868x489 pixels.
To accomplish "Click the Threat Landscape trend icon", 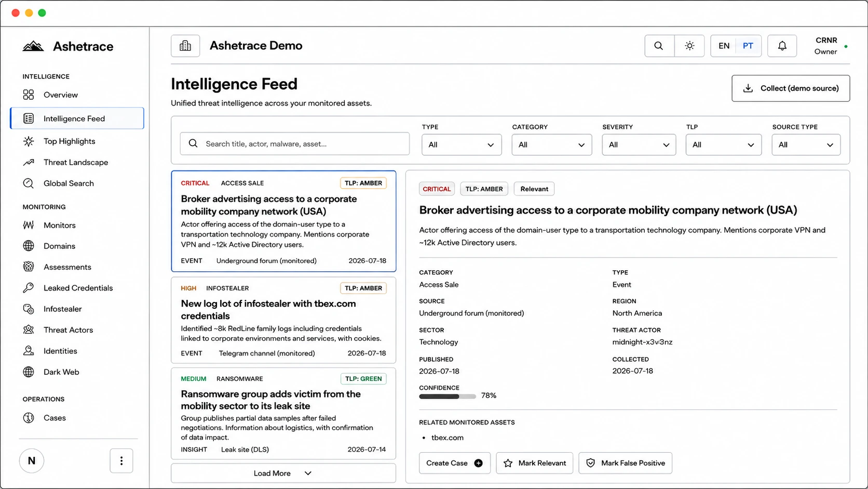I will pyautogui.click(x=29, y=162).
